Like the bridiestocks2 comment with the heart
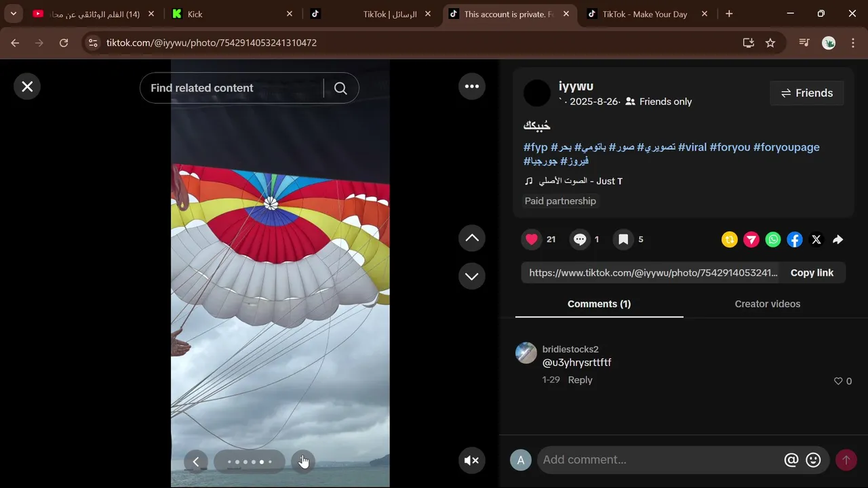This screenshot has height=488, width=868. click(x=838, y=381)
